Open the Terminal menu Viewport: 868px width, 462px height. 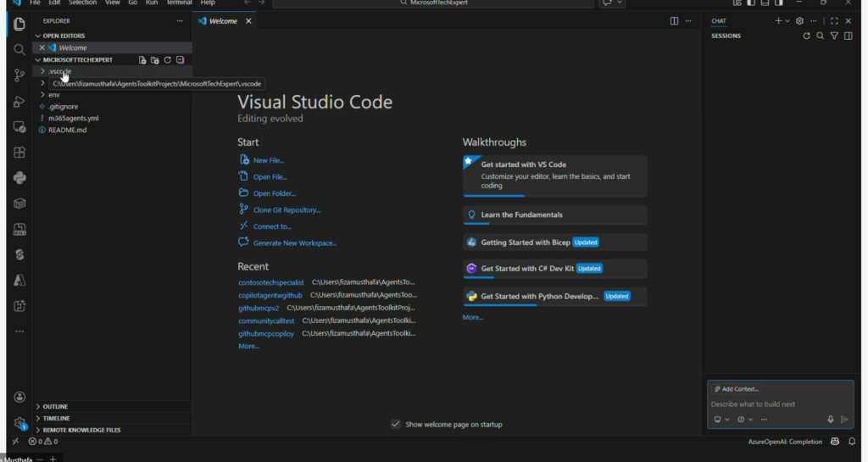(x=179, y=3)
